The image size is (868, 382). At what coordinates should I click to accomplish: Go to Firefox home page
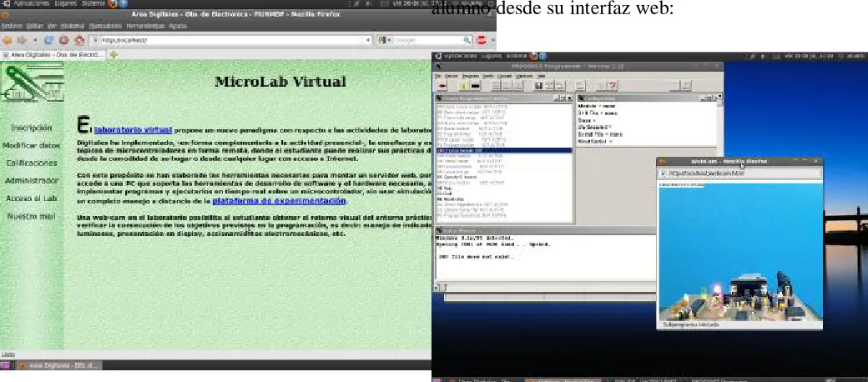coord(78,40)
